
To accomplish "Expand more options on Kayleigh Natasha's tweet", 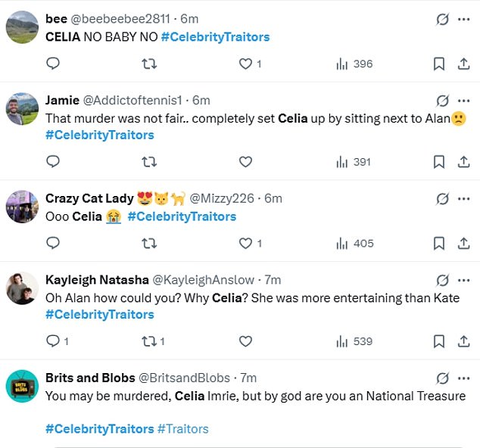I will [x=463, y=281].
